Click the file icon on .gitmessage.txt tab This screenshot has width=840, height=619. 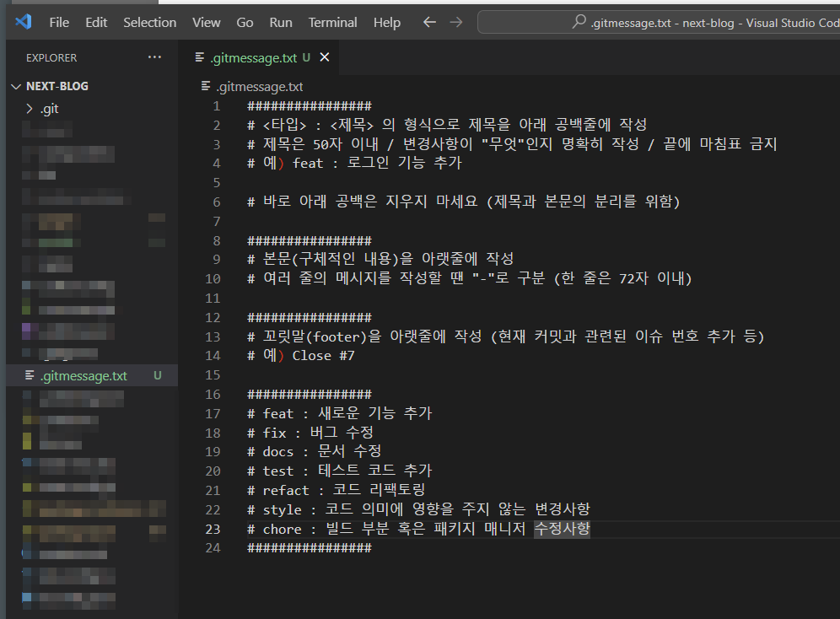click(200, 57)
